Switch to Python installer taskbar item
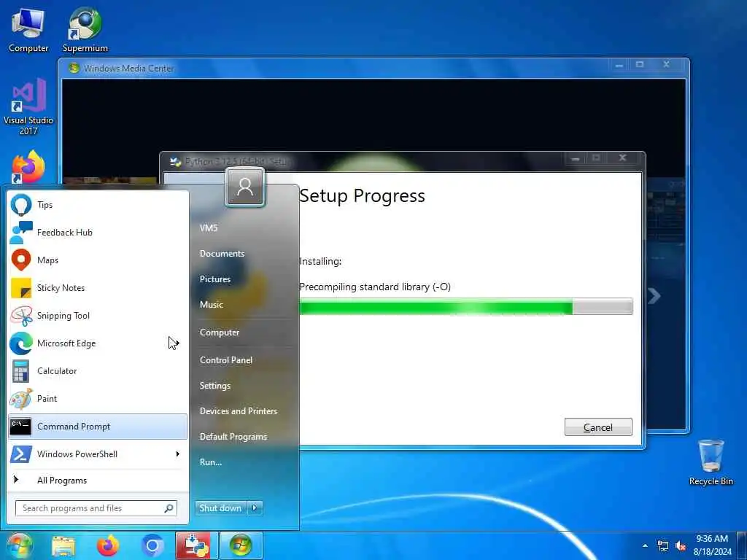 pos(196,545)
